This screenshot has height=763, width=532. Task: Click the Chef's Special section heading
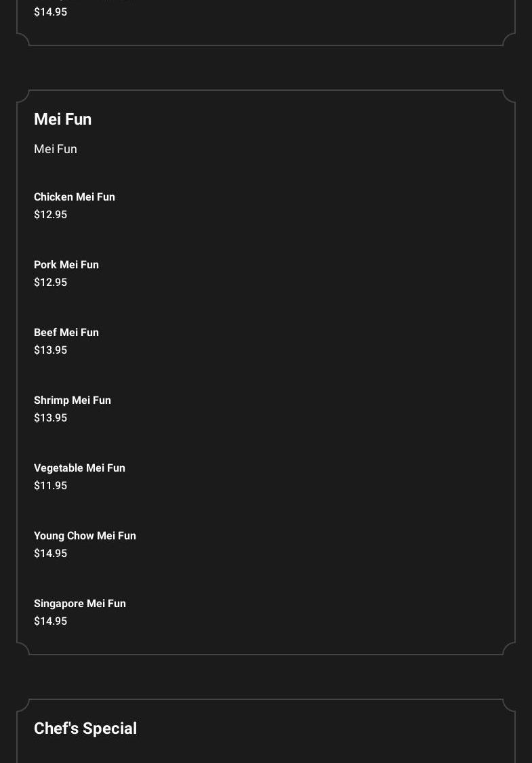coord(85,728)
